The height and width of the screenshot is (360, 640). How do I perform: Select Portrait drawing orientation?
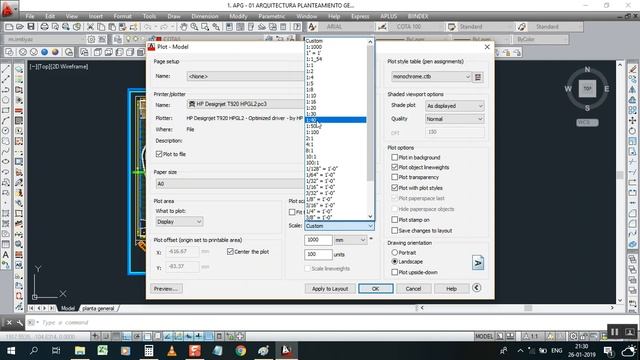pos(395,252)
